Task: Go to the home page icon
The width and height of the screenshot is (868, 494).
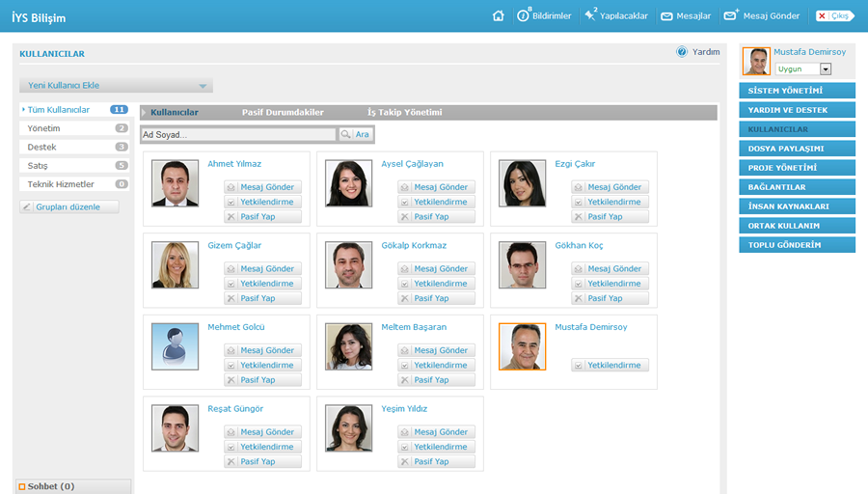Action: [499, 15]
